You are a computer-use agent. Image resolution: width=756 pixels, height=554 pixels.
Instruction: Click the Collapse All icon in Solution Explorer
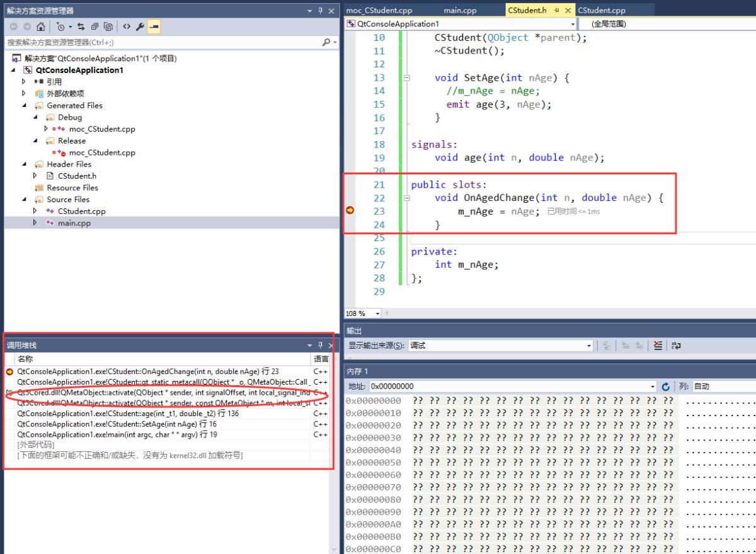click(x=94, y=26)
